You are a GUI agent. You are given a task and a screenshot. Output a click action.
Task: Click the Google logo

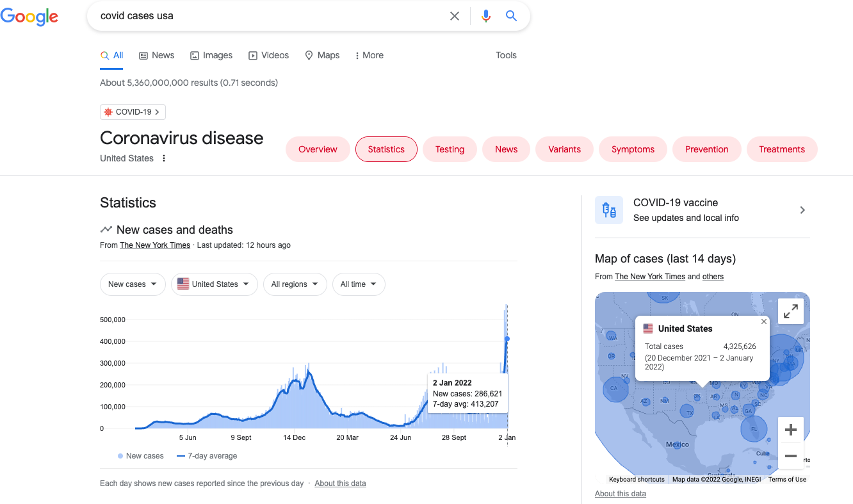29,17
